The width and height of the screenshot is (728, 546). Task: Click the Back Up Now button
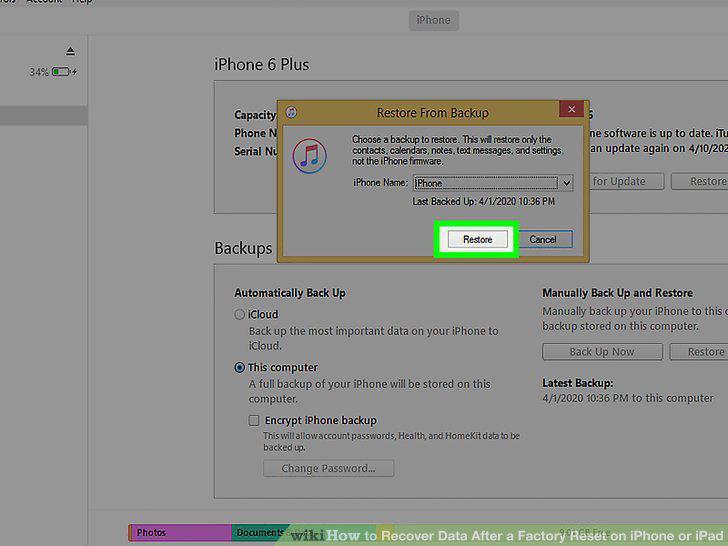tap(602, 352)
